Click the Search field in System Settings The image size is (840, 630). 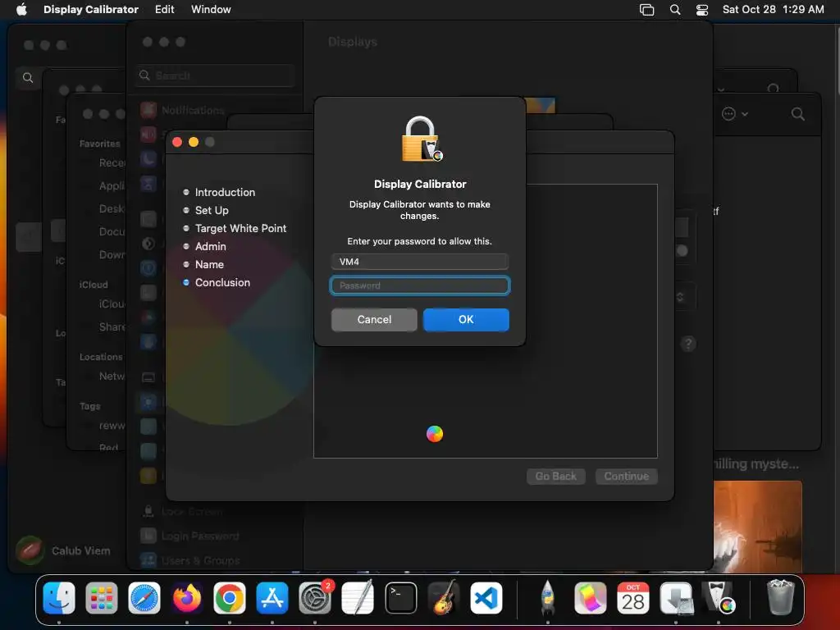(215, 75)
